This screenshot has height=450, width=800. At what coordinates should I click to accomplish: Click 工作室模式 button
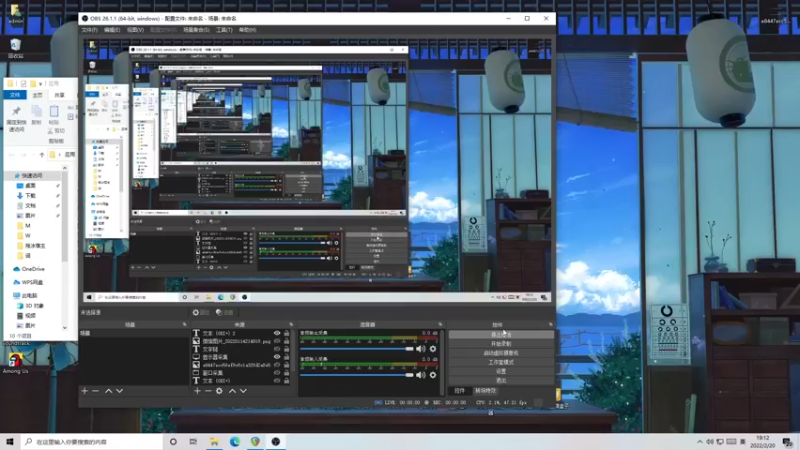coord(501,362)
